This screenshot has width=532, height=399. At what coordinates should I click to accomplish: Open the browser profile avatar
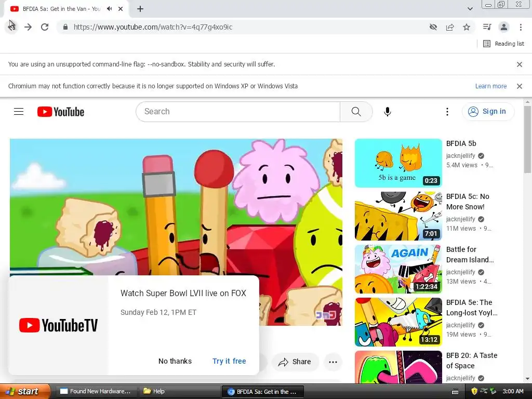(504, 27)
